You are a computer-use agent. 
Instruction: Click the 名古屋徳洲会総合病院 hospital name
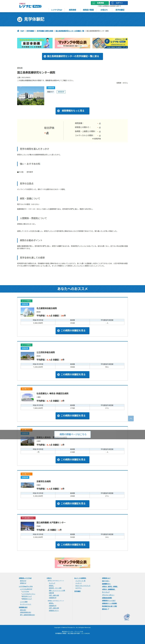coord(47,308)
